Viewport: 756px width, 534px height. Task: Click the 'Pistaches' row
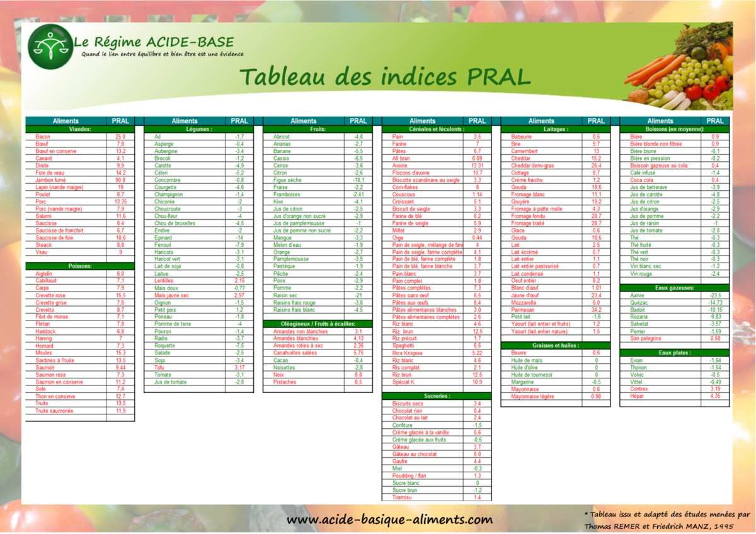tap(318, 382)
